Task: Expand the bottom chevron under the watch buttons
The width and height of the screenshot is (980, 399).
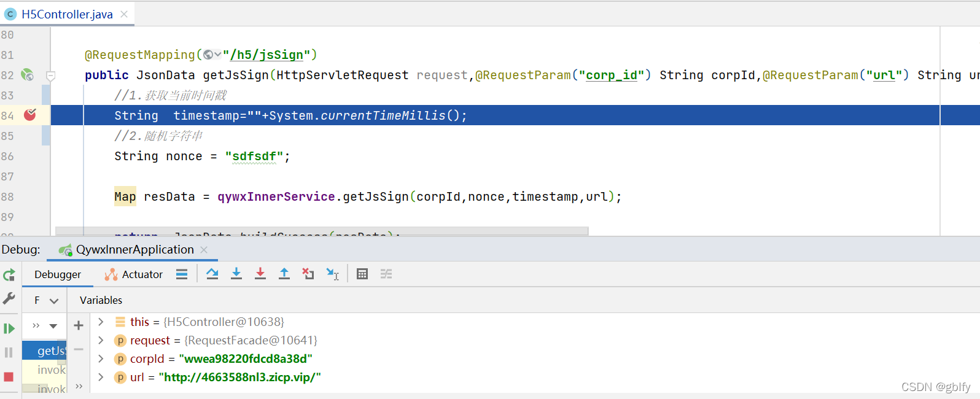Action: (79, 386)
